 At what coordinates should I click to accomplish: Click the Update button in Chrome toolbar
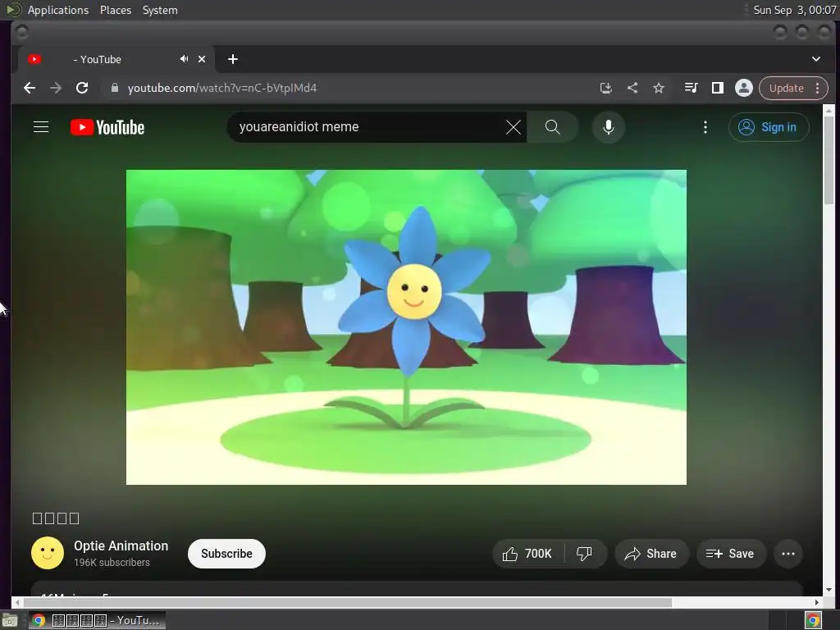coord(787,88)
